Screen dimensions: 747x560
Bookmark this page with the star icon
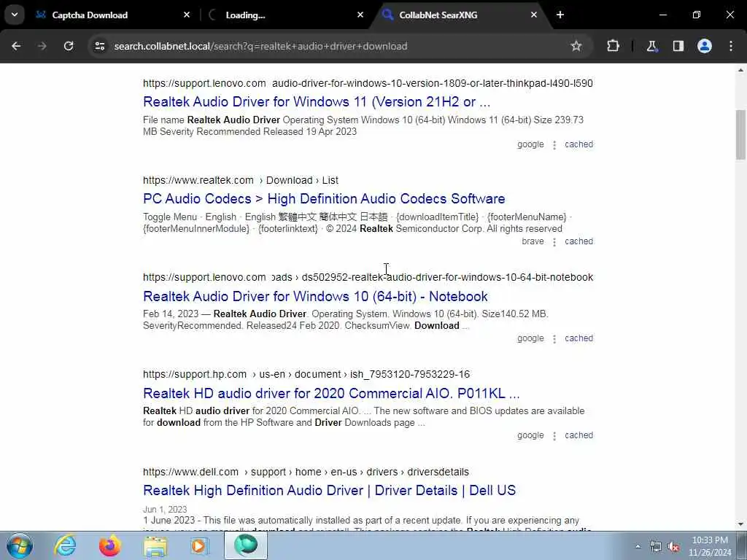576,46
